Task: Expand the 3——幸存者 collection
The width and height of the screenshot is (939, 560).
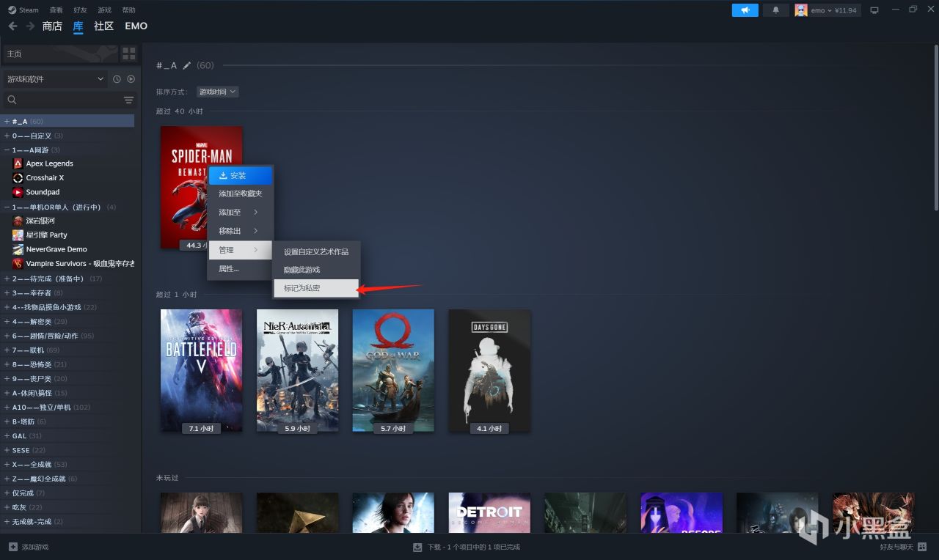Action: [x=7, y=292]
